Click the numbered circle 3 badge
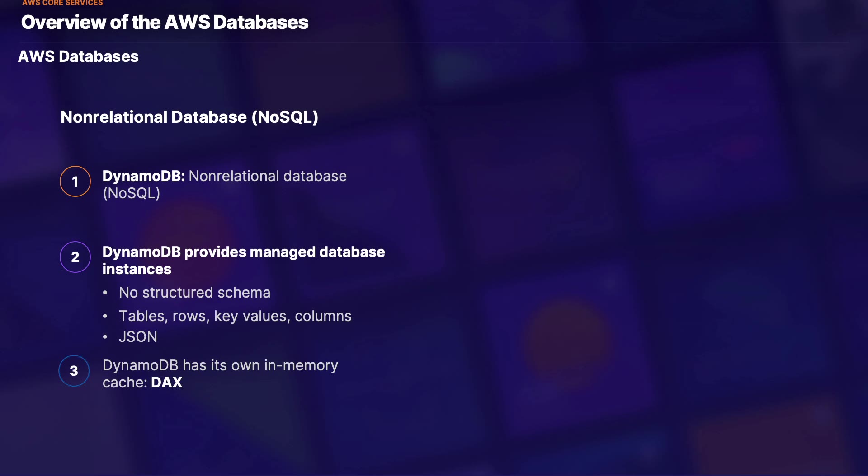The image size is (868, 476). point(74,371)
